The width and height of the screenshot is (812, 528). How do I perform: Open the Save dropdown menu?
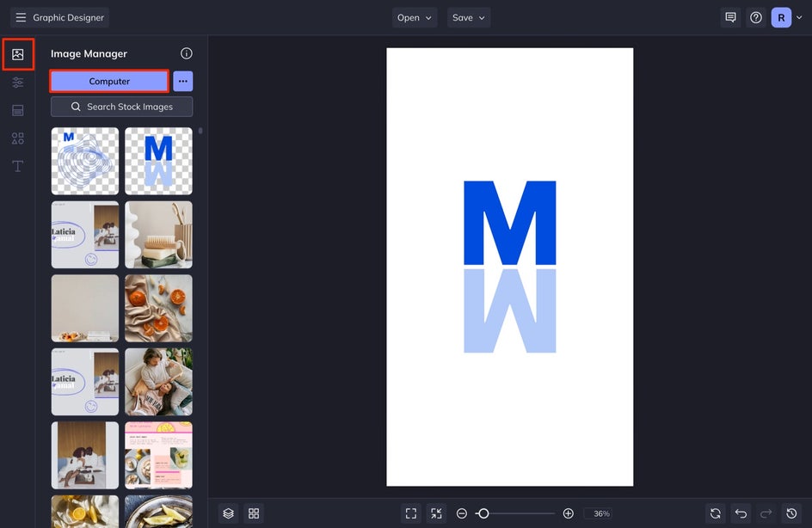pyautogui.click(x=469, y=17)
